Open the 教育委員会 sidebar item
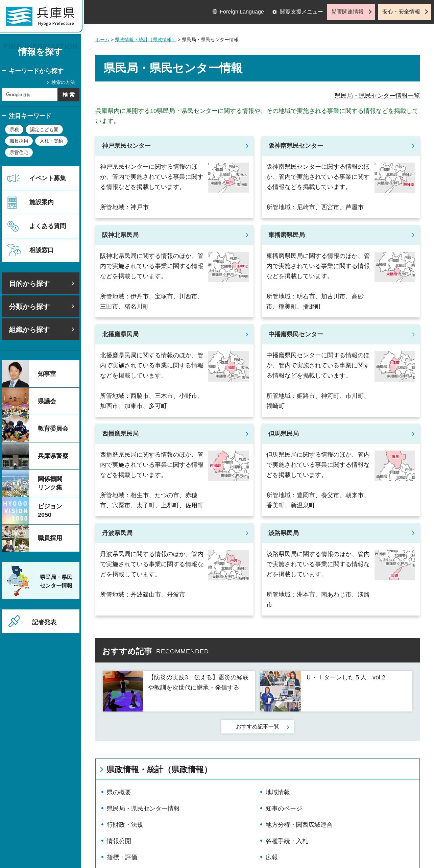 point(41,429)
